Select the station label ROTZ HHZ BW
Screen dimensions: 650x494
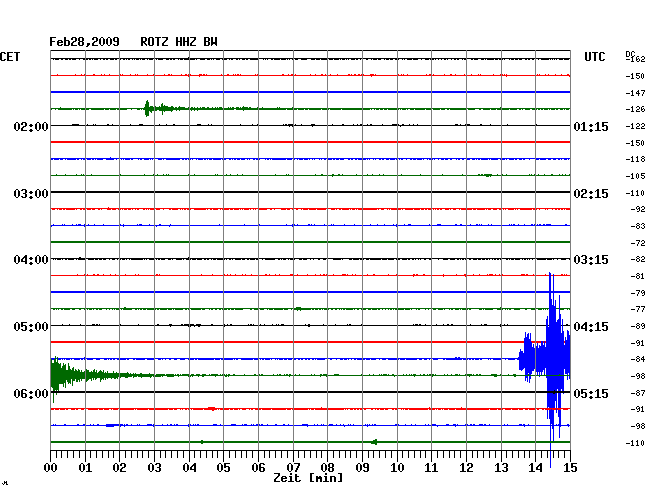coord(179,42)
